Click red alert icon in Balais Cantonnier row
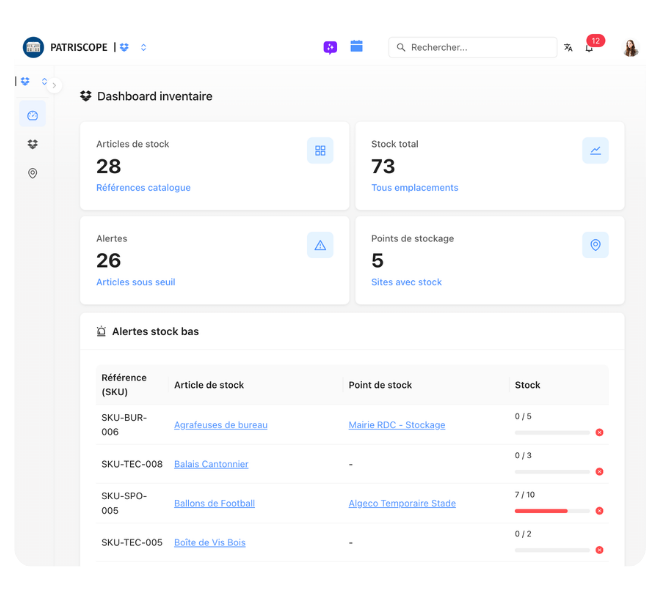660x600 pixels. click(599, 472)
